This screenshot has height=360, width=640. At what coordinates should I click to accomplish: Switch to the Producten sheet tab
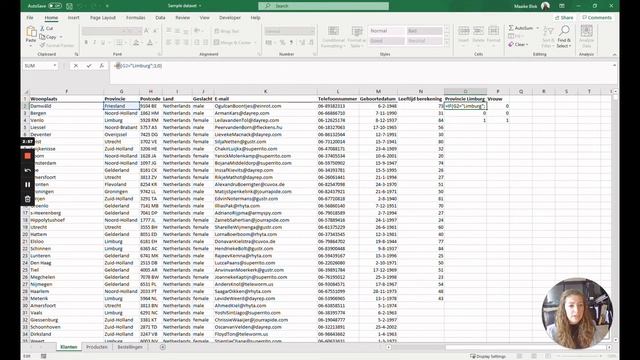coord(97,347)
